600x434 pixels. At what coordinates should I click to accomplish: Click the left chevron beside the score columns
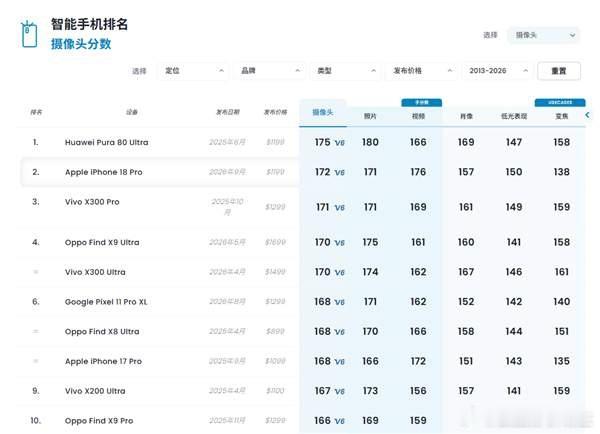point(587,115)
